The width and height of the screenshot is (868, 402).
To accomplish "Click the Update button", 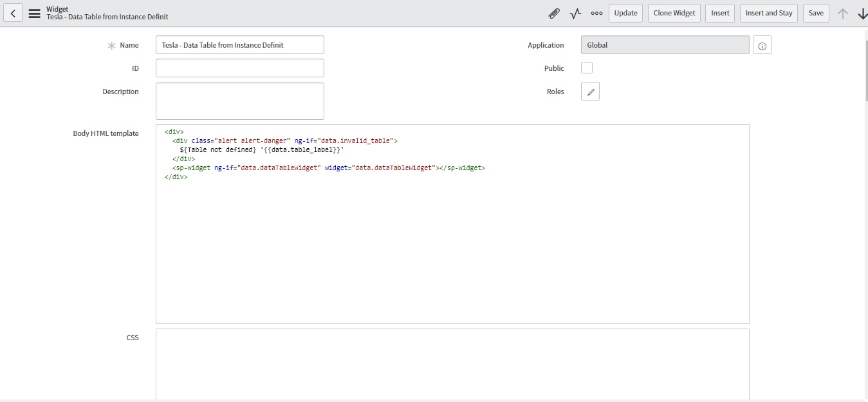I will 625,13.
